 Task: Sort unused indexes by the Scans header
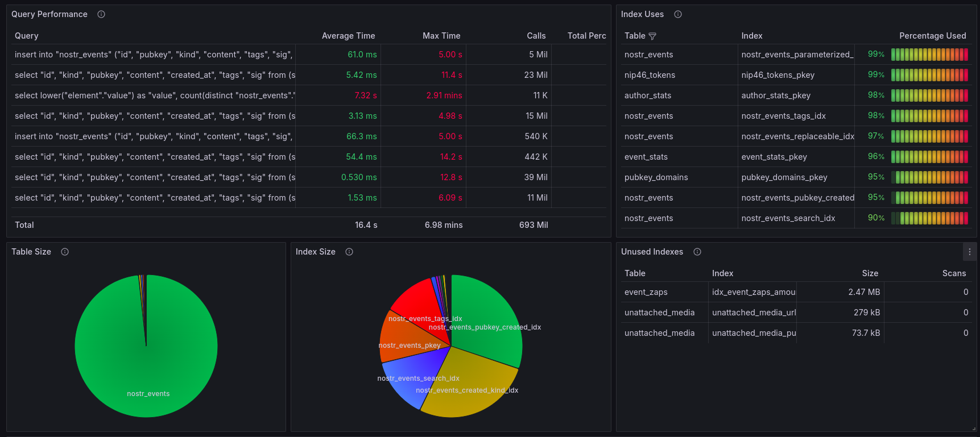954,273
